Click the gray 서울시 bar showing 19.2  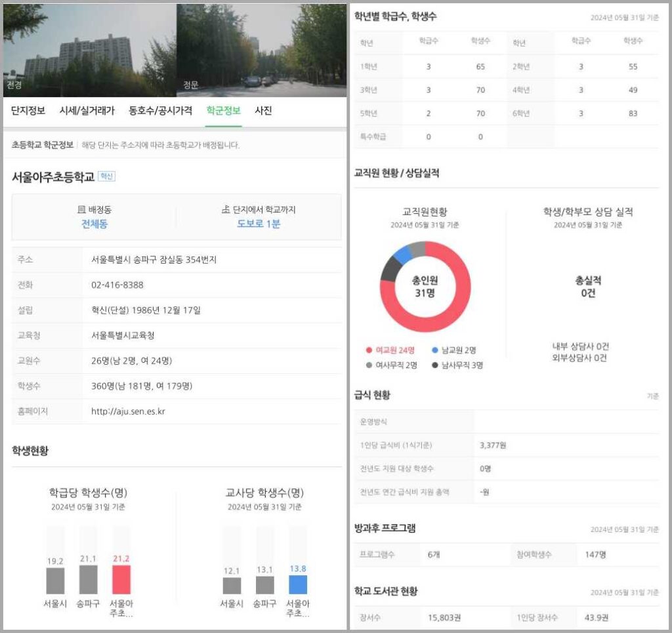tap(55, 581)
